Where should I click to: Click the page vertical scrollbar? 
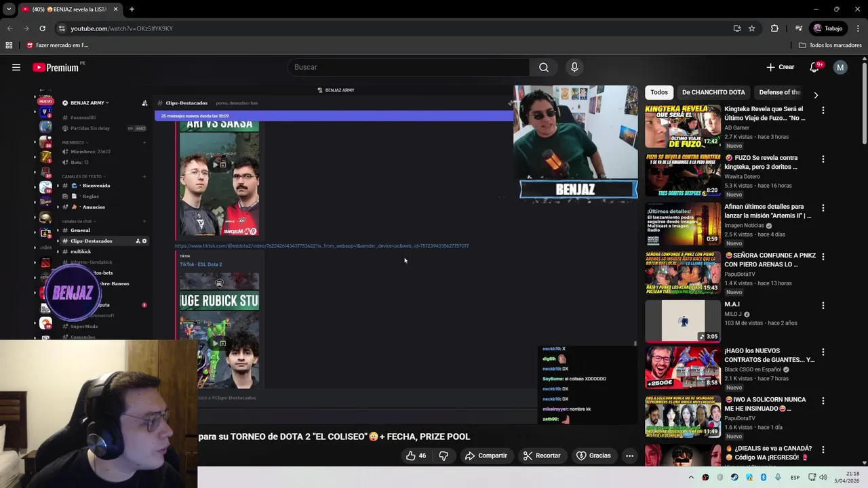pyautogui.click(x=864, y=102)
